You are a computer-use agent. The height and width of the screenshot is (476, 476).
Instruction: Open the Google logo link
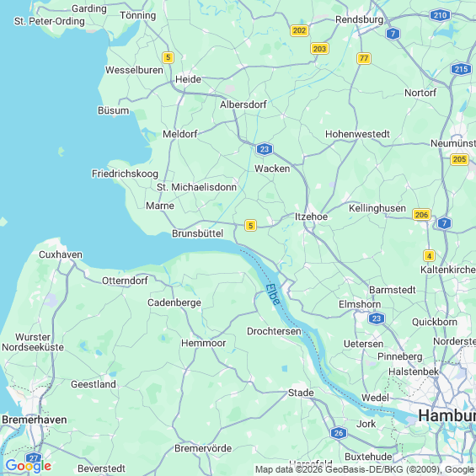tap(29, 466)
